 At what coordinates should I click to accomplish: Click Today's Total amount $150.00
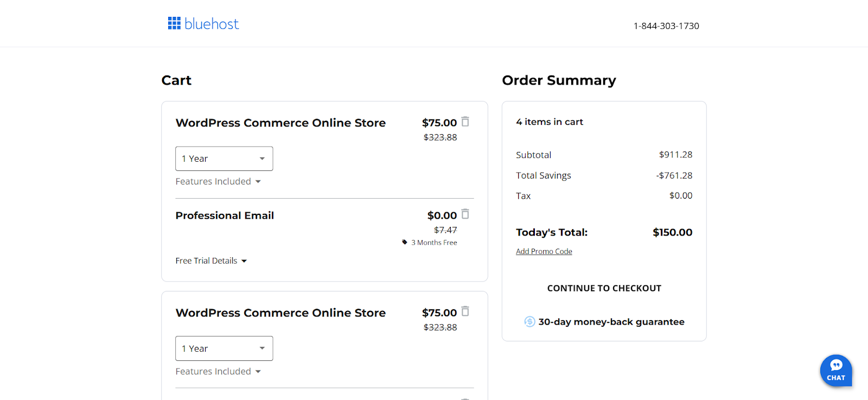(x=673, y=232)
